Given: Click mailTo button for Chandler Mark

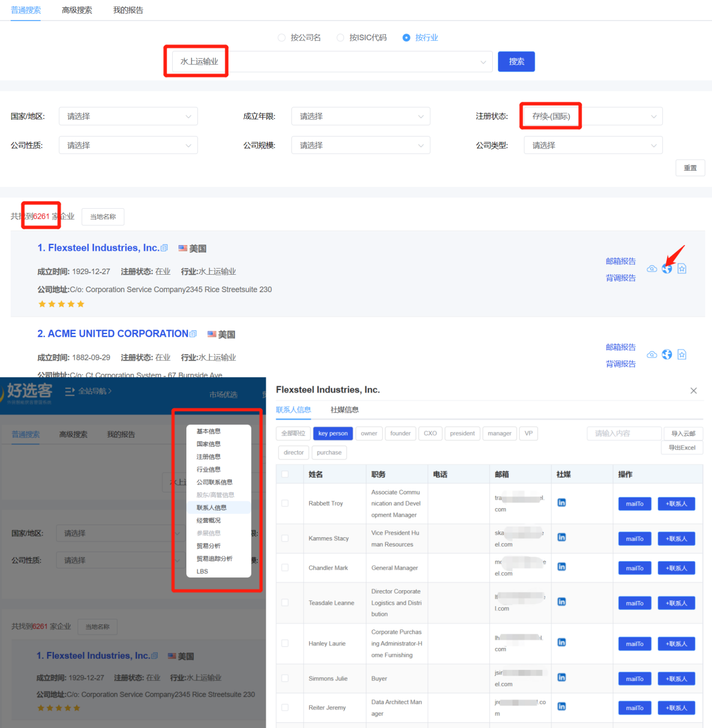Looking at the screenshot, I should tap(635, 568).
